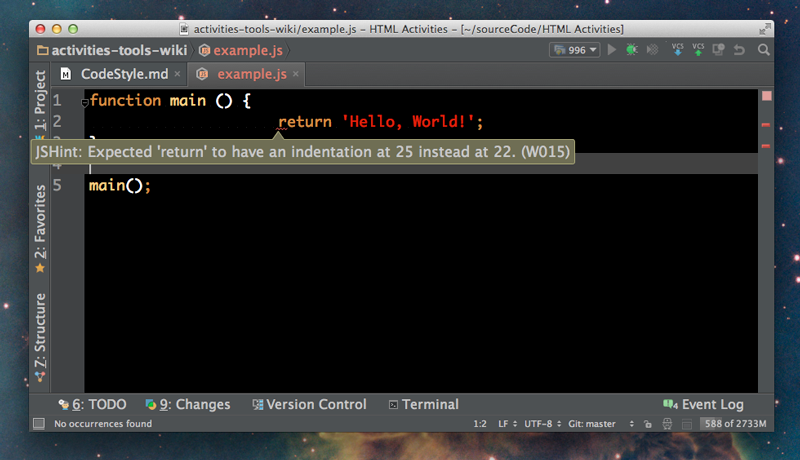Run with coverage icon in toolbar
This screenshot has width=800, height=460.
tap(652, 50)
